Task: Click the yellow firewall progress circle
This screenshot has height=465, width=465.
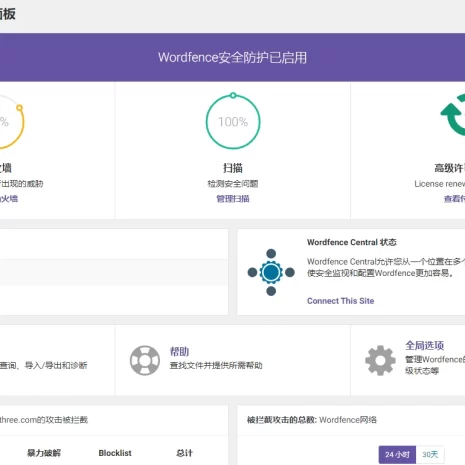Action: (x=11, y=122)
